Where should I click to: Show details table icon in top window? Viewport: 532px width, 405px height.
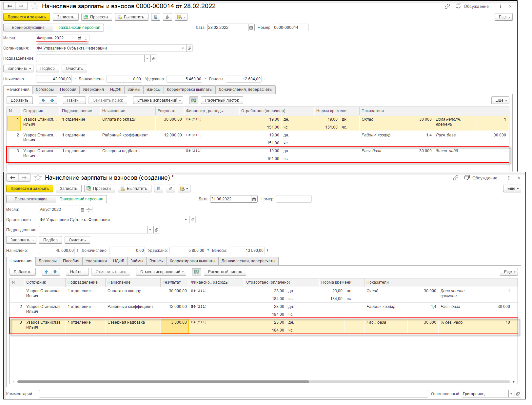coord(194,100)
